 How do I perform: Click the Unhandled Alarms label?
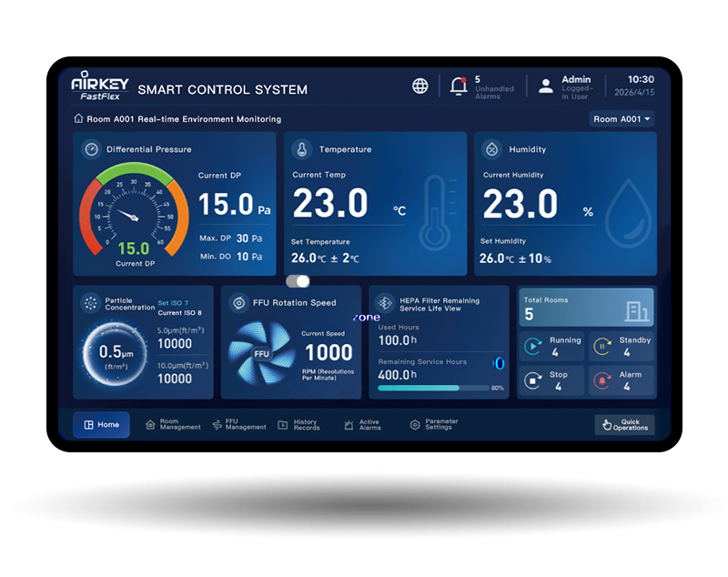[x=494, y=93]
